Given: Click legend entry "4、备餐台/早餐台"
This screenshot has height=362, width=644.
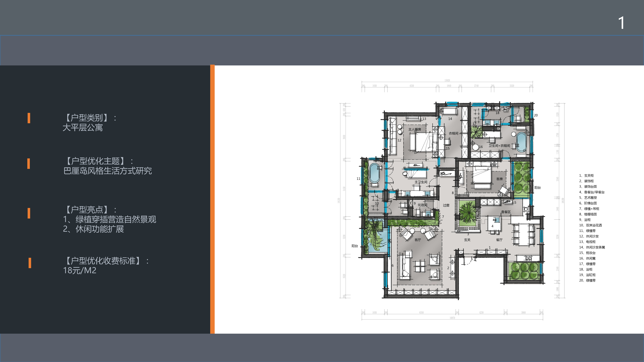Looking at the screenshot, I should pyautogui.click(x=592, y=192).
